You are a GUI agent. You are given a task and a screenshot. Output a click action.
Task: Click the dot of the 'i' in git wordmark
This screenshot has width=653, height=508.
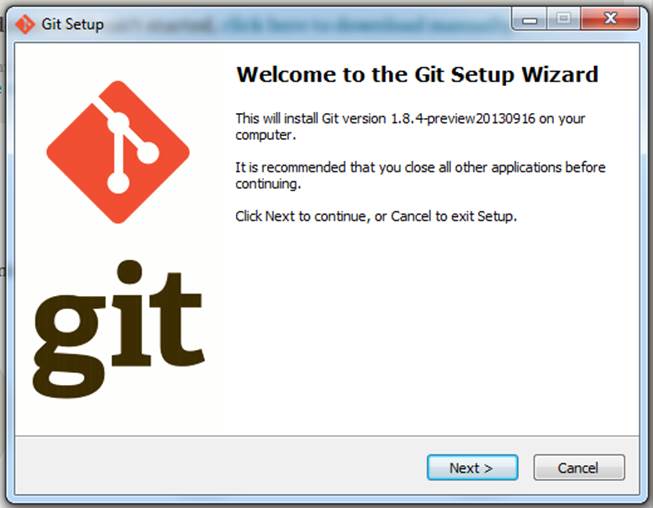click(x=130, y=272)
